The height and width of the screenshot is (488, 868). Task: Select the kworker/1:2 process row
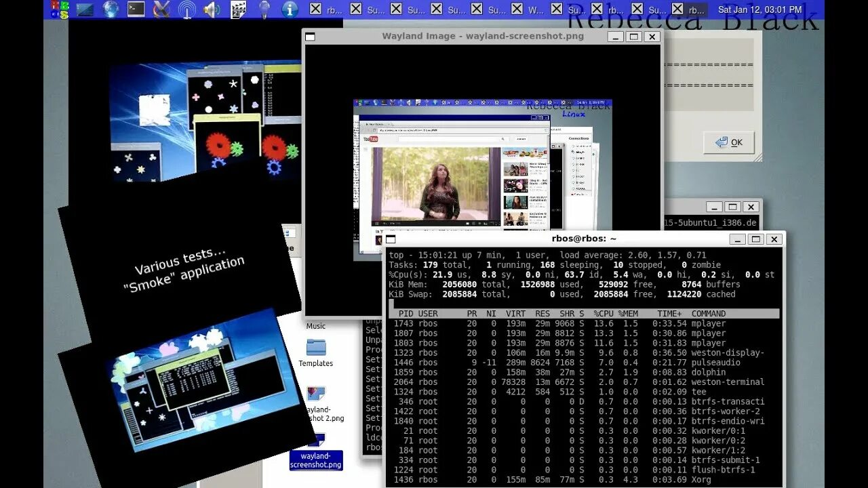coord(584,450)
